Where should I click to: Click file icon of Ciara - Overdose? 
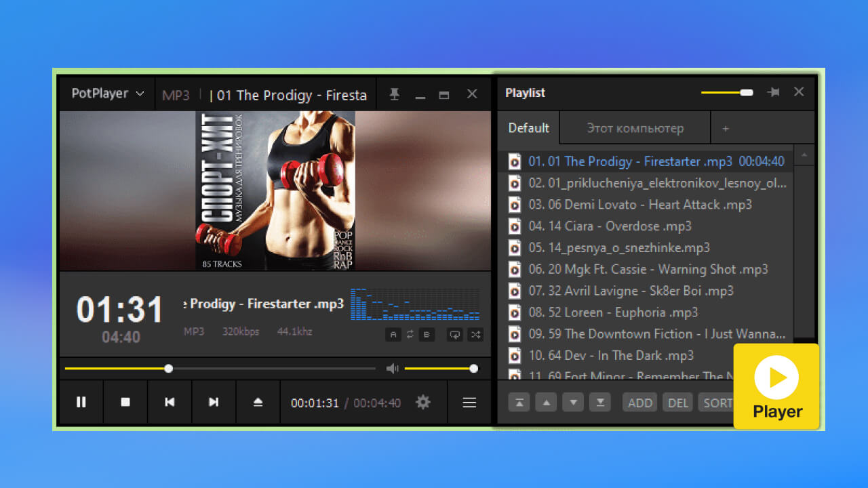[515, 226]
